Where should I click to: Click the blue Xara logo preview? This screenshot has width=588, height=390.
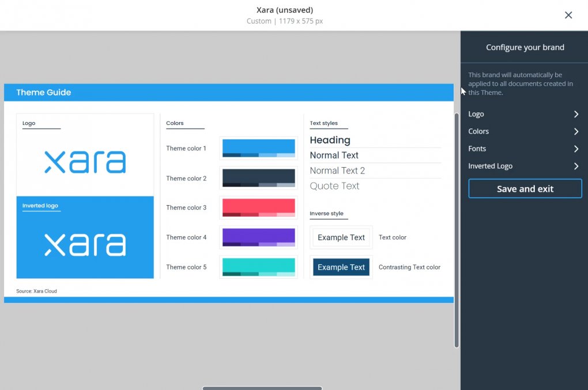click(x=85, y=162)
